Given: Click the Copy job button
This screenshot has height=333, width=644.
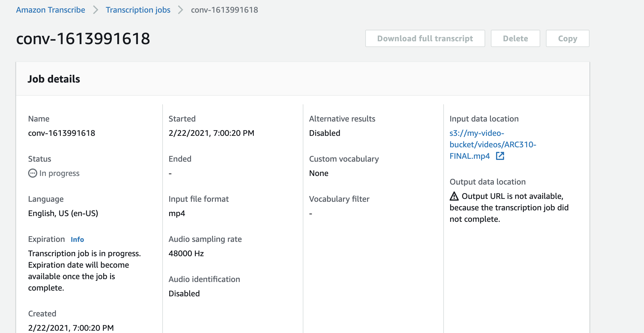Looking at the screenshot, I should [x=567, y=38].
